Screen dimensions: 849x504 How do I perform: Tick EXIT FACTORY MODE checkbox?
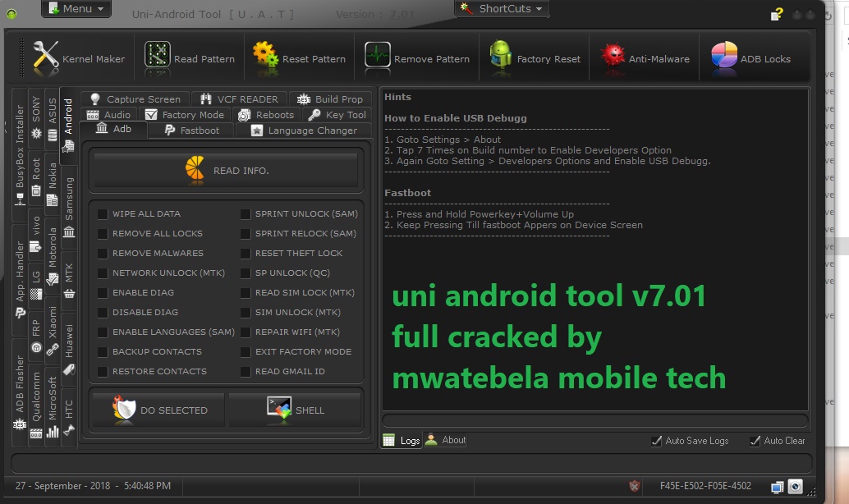[x=246, y=352]
